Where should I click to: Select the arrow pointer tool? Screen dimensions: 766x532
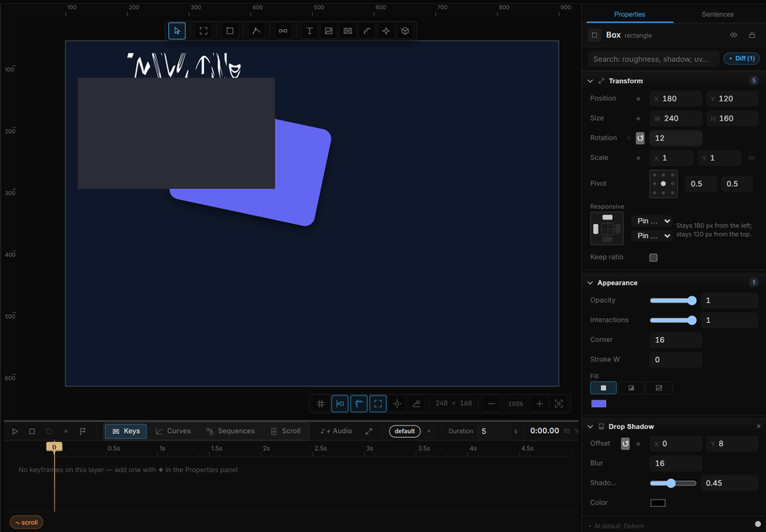click(177, 31)
